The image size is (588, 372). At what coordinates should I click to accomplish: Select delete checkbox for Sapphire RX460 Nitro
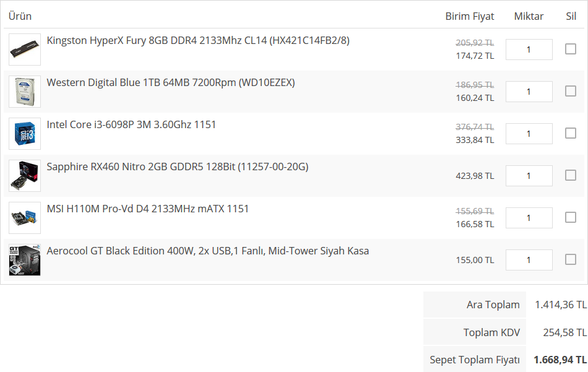click(571, 175)
